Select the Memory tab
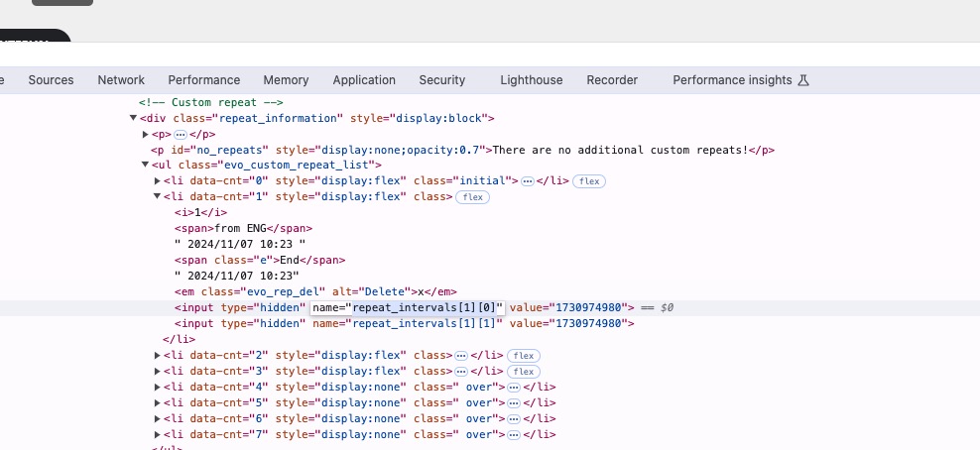 [x=286, y=80]
